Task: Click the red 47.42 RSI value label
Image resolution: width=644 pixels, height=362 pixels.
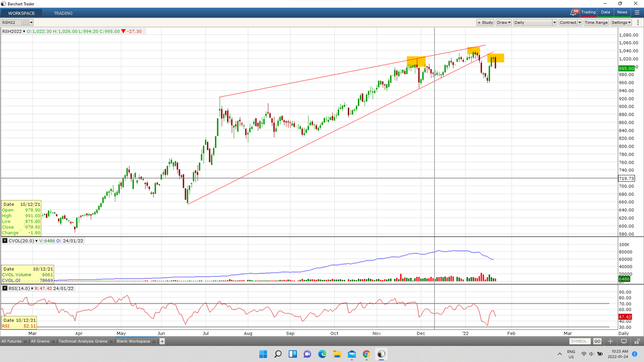Action: [626, 316]
